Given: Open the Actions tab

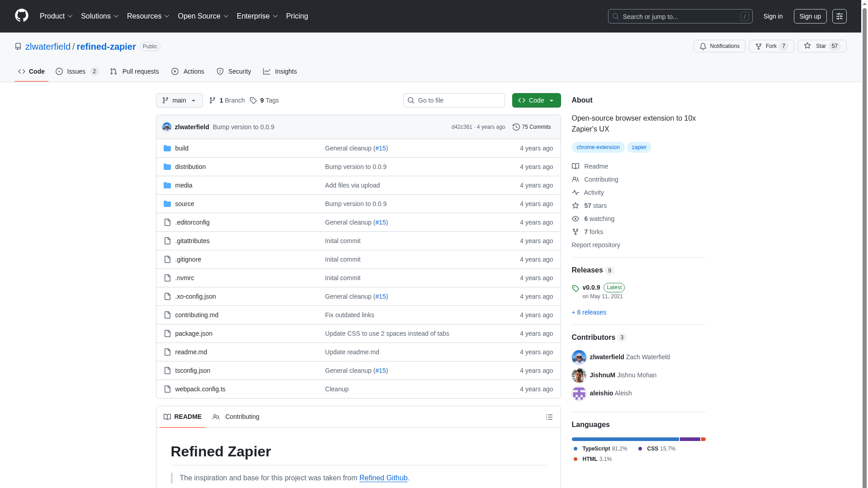Looking at the screenshot, I should (x=188, y=71).
